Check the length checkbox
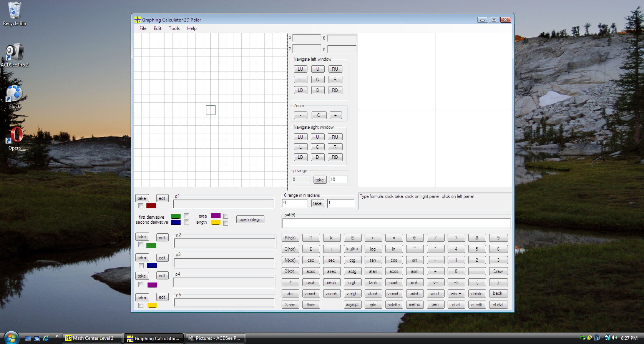This screenshot has width=644, height=344. pos(226,223)
